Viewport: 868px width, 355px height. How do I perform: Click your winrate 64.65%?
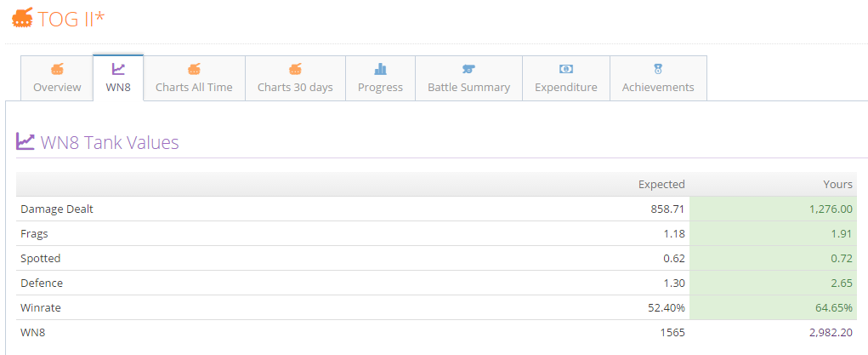click(834, 308)
